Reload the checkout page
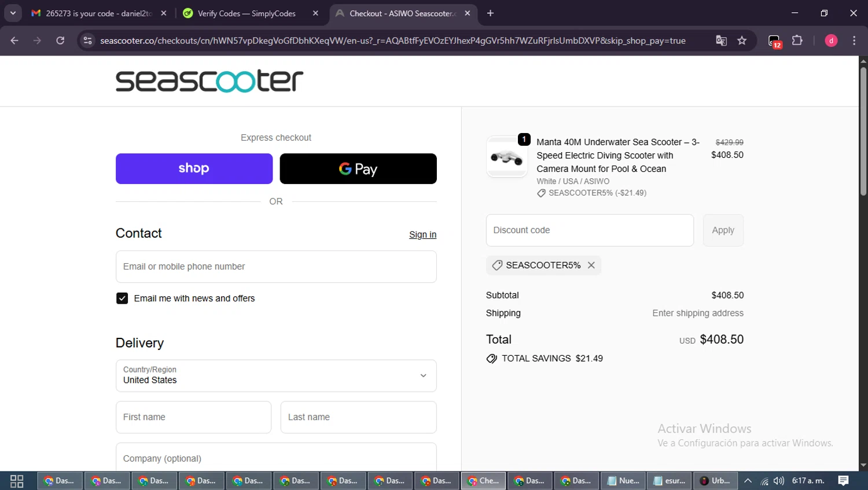 pos(60,40)
